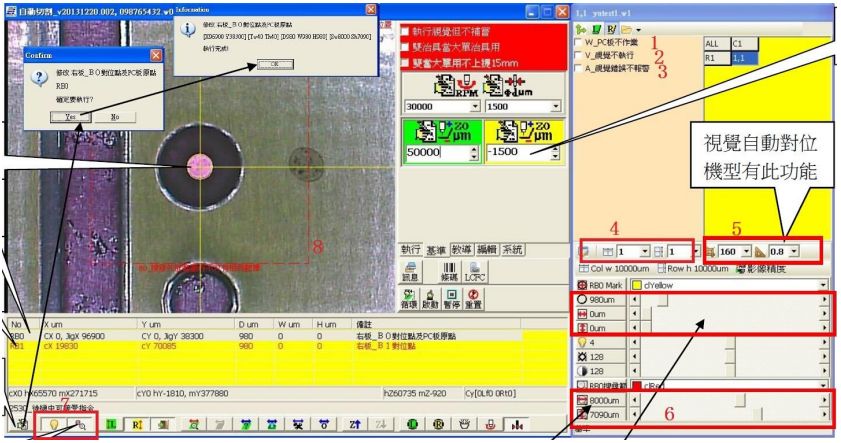The height and width of the screenshot is (443, 841).
Task: Click OK in the Information dialog
Action: (x=269, y=63)
